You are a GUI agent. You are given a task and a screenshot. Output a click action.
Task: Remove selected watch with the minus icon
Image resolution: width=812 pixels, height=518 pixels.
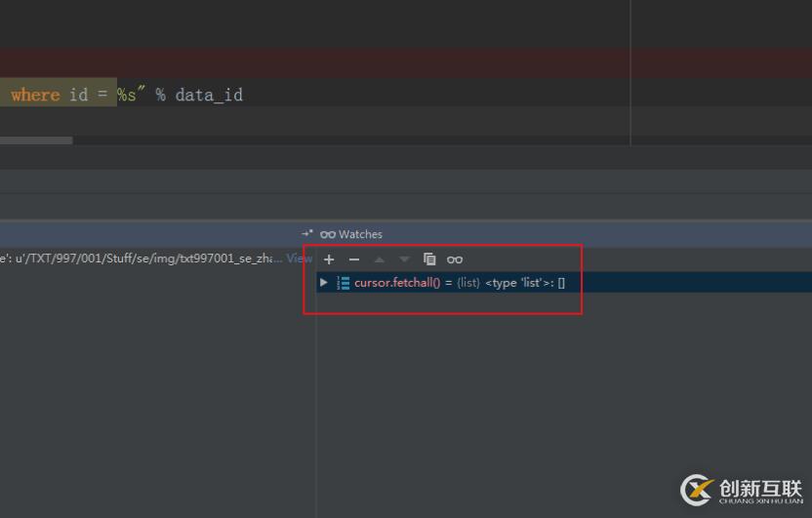[x=354, y=259]
